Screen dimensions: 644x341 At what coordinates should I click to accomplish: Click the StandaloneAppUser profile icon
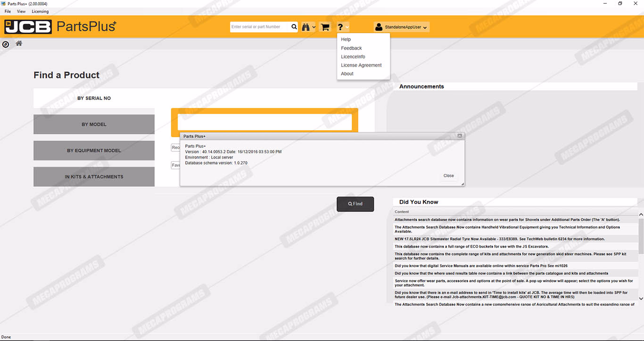click(x=379, y=27)
